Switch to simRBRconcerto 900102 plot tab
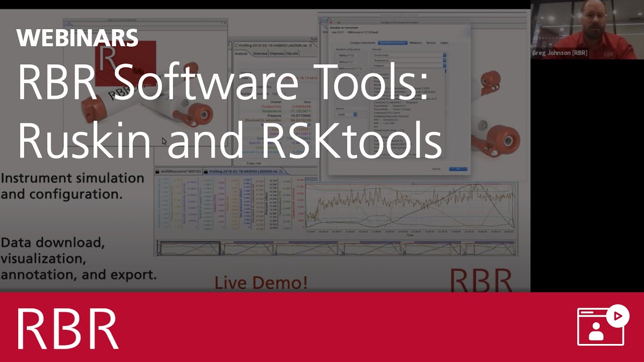Viewport: 644px width, 362px height. 179,171
